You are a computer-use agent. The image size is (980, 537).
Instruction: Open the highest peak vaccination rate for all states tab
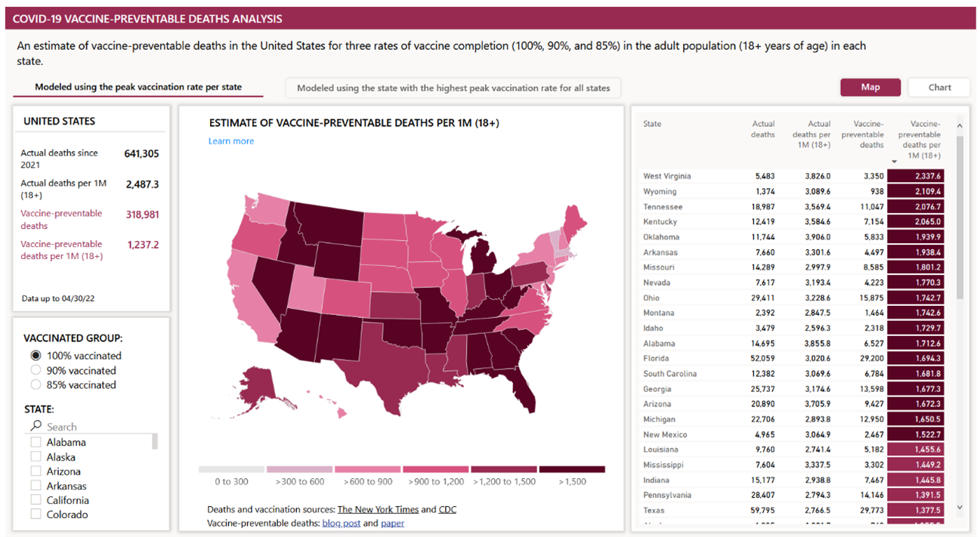[453, 88]
